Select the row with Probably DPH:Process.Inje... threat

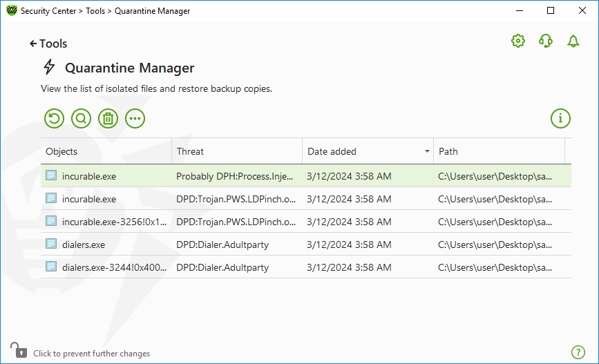click(x=306, y=176)
